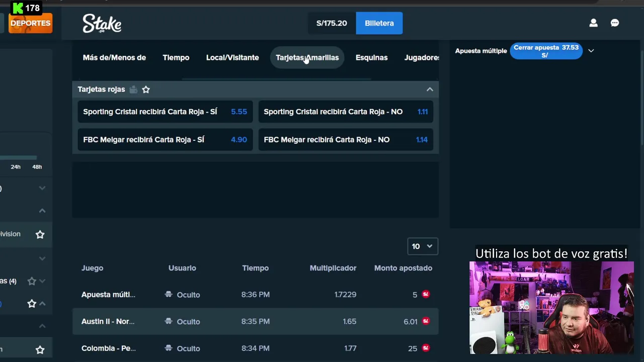Screen dimensions: 644x362
Task: Click the Stake logo
Action: tap(102, 23)
